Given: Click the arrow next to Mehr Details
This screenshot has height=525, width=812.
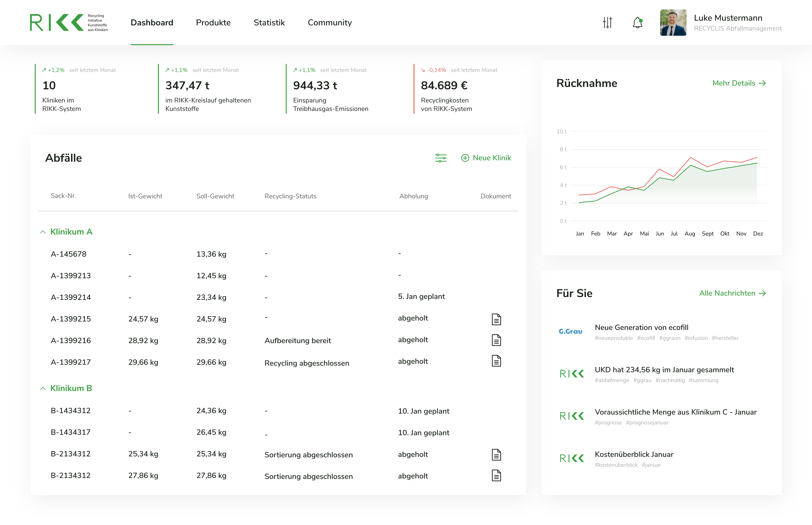Looking at the screenshot, I should click(762, 83).
